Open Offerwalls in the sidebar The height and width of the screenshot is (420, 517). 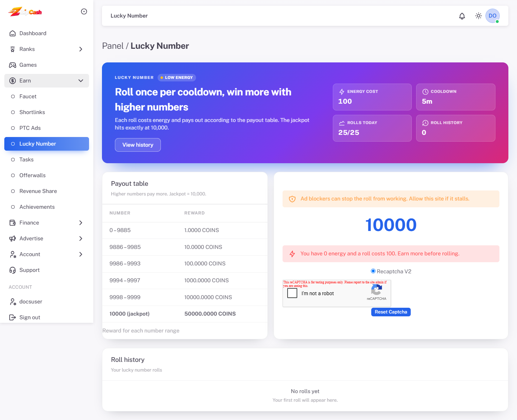pyautogui.click(x=47, y=175)
